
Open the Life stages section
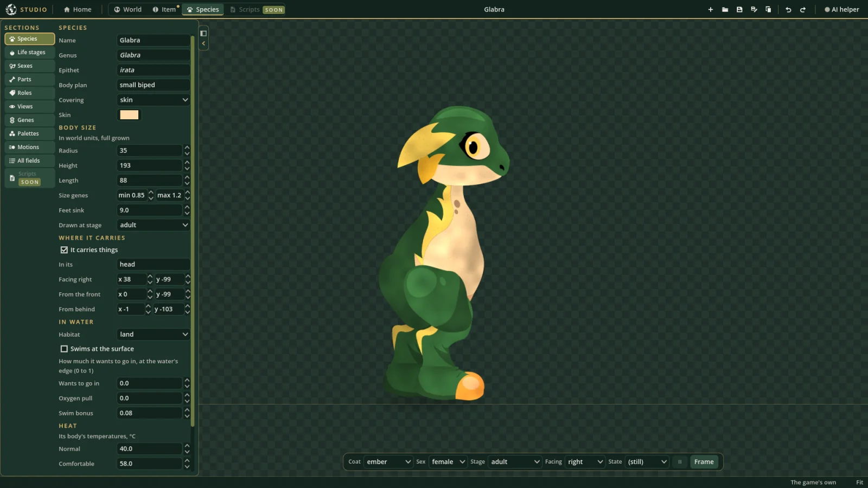point(30,53)
